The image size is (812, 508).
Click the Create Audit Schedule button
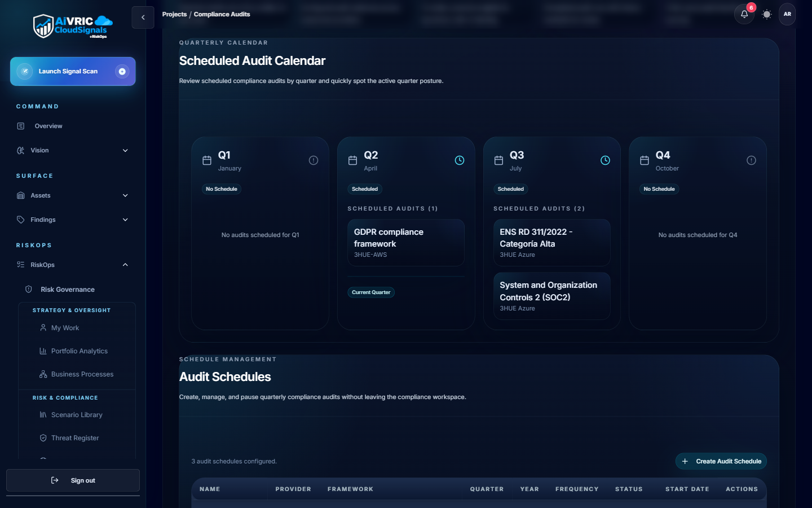[721, 461]
